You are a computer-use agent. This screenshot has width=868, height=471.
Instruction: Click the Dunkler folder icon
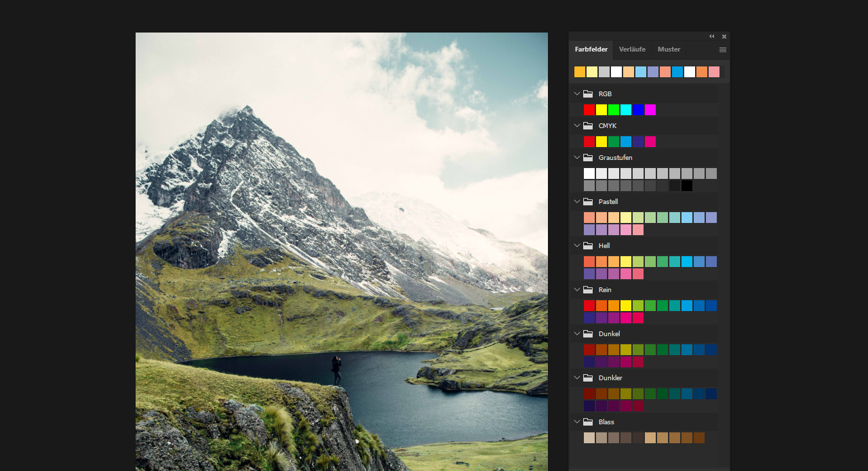point(588,378)
